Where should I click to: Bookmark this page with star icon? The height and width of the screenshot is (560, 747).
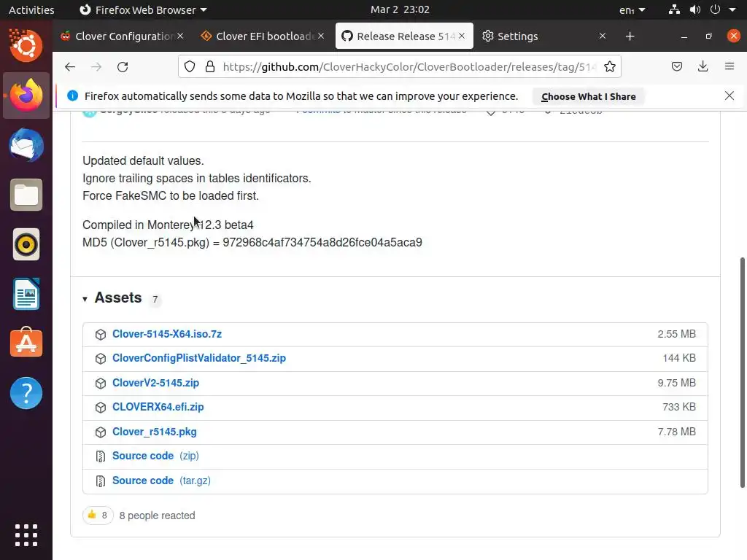610,66
